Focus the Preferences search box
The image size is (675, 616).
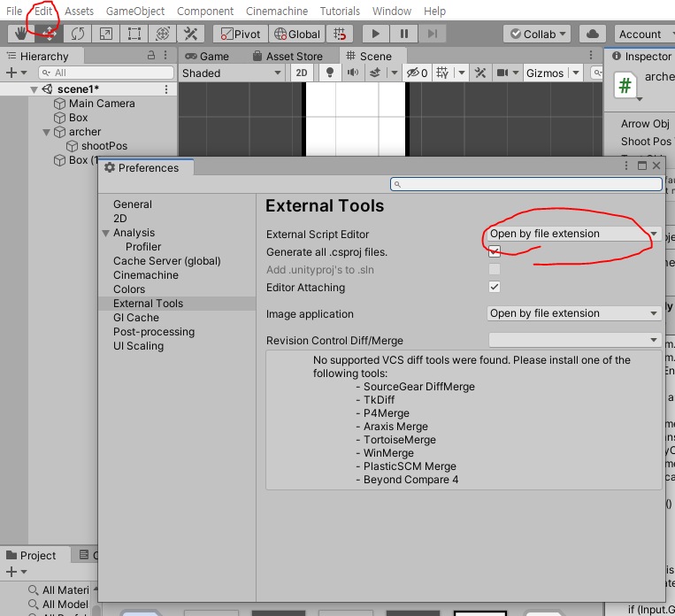(x=526, y=184)
